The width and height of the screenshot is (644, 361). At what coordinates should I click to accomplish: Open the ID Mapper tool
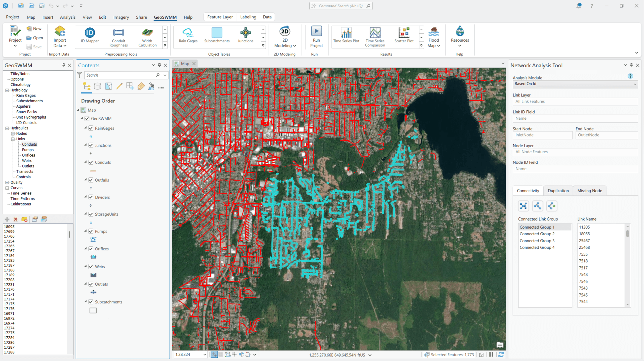point(90,35)
